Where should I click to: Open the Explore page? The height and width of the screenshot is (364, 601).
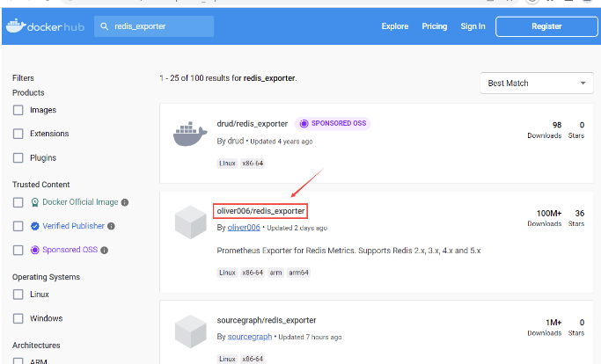[395, 26]
